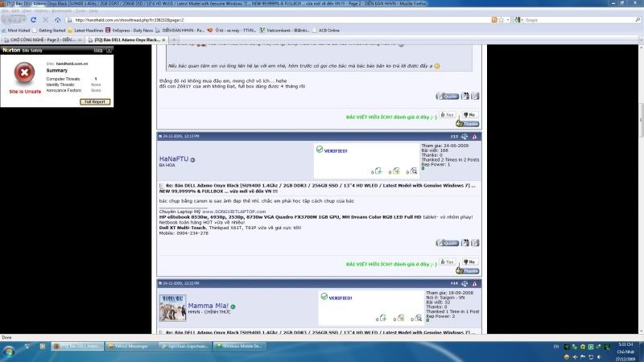Vote Yes on HaNaFTU's post

pyautogui.click(x=448, y=262)
